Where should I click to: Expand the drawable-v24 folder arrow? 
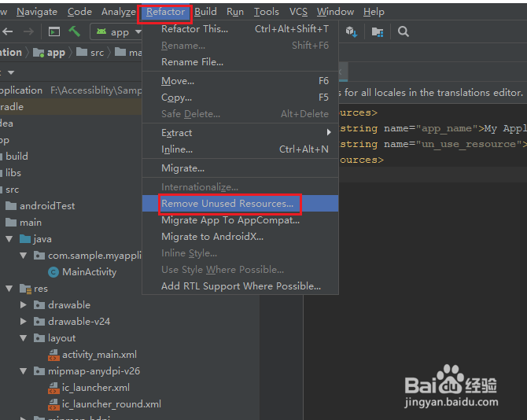click(x=23, y=321)
